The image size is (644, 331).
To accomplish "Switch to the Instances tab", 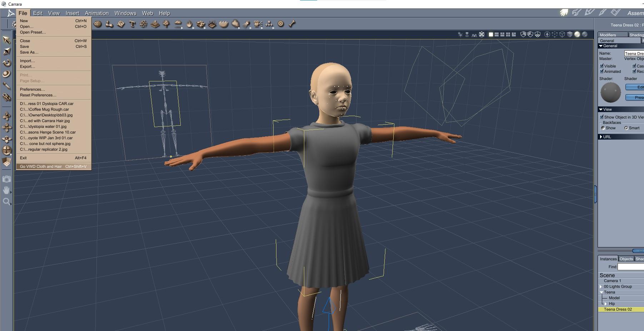I will click(608, 259).
